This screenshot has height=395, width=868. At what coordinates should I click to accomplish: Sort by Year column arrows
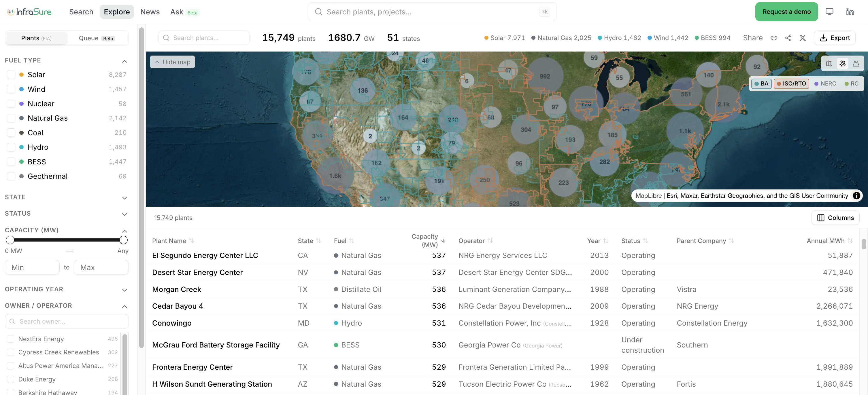point(605,241)
